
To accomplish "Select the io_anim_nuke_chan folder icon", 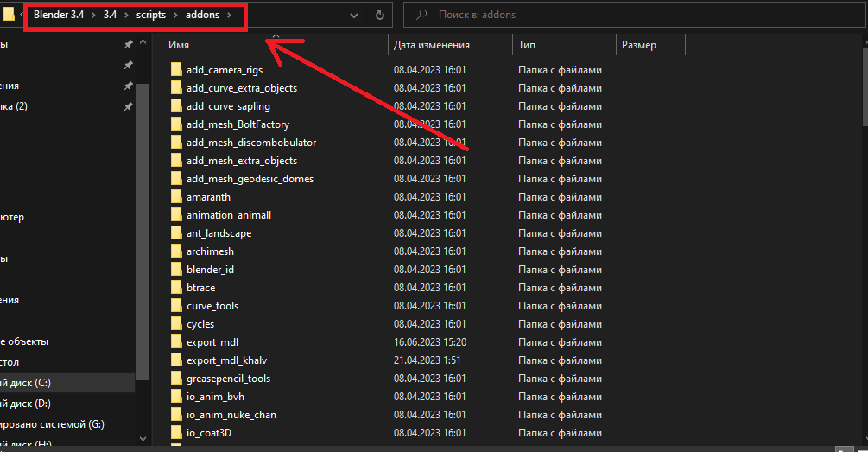I will point(176,414).
